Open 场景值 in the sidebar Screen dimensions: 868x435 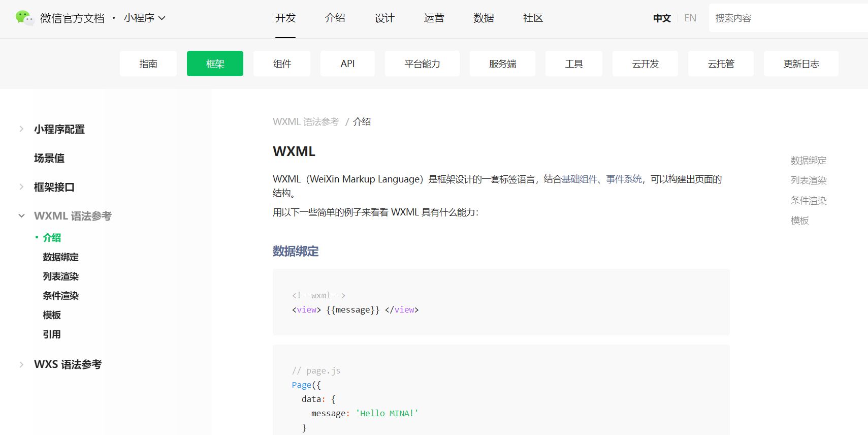pyautogui.click(x=49, y=158)
